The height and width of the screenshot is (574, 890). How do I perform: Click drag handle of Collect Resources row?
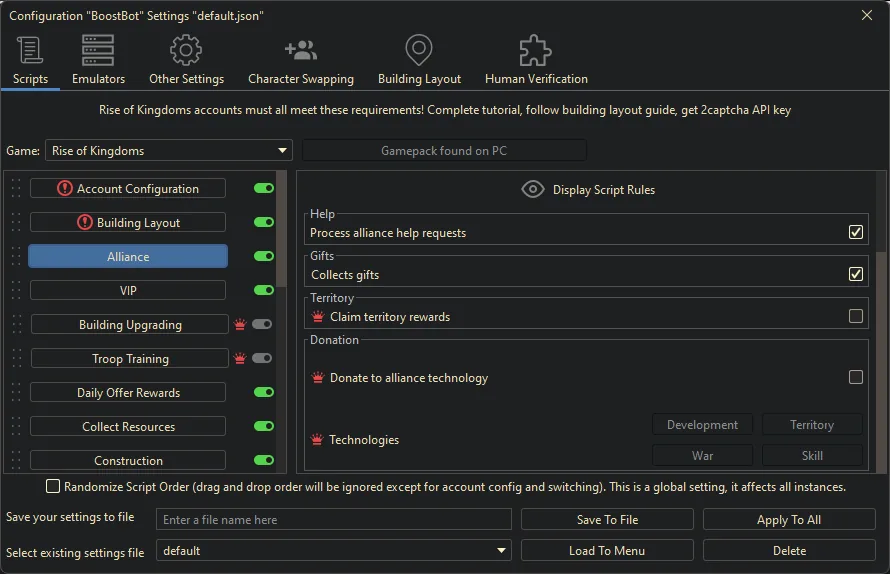coord(16,426)
